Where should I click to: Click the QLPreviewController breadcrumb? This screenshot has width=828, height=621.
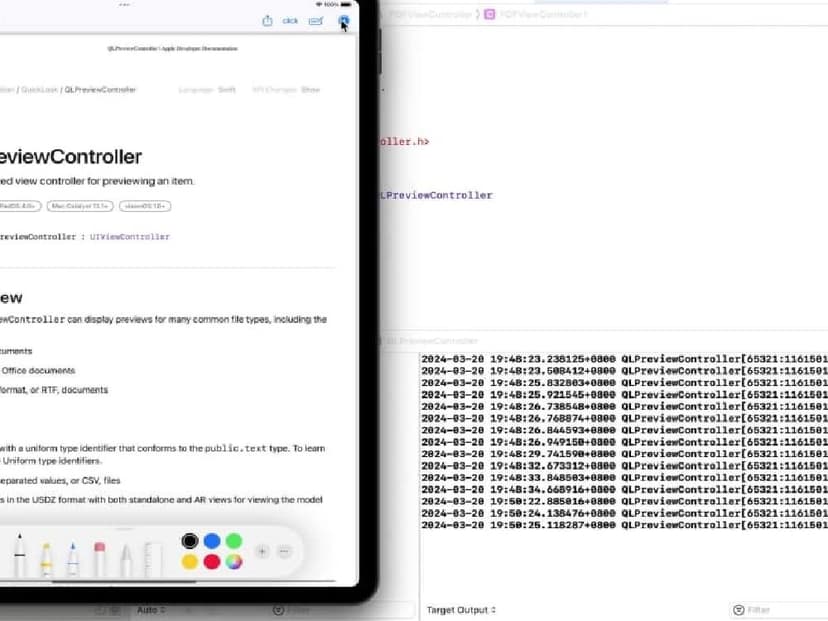[x=100, y=90]
